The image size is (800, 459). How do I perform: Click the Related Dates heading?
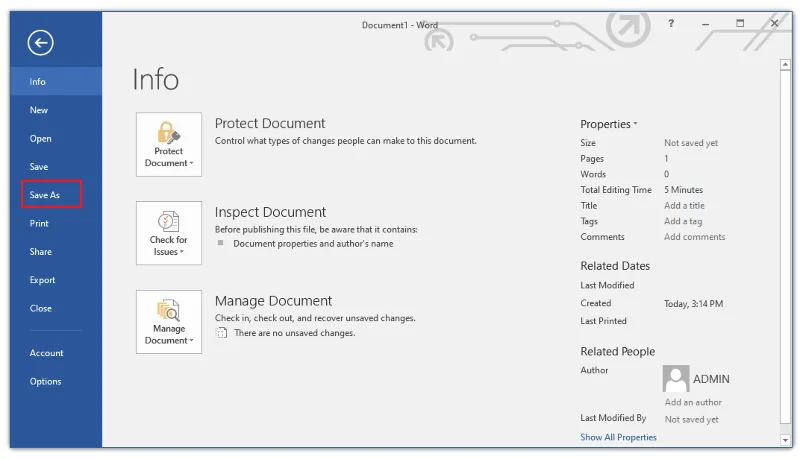coord(615,266)
